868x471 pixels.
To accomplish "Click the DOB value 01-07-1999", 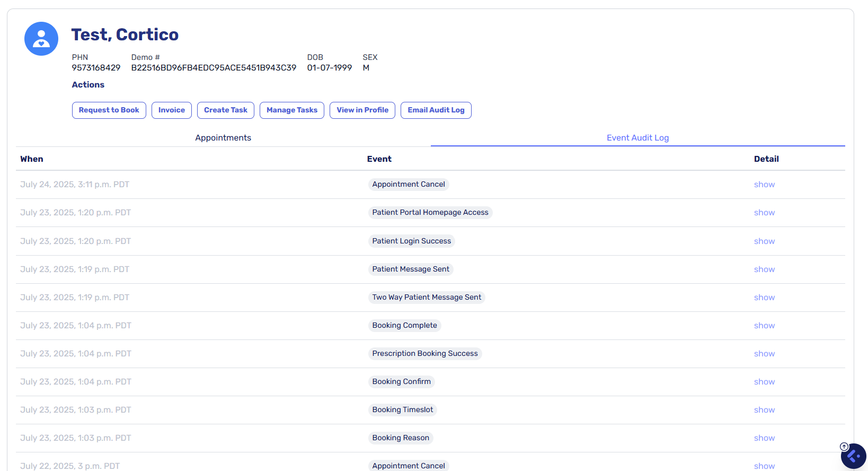I will [x=330, y=68].
